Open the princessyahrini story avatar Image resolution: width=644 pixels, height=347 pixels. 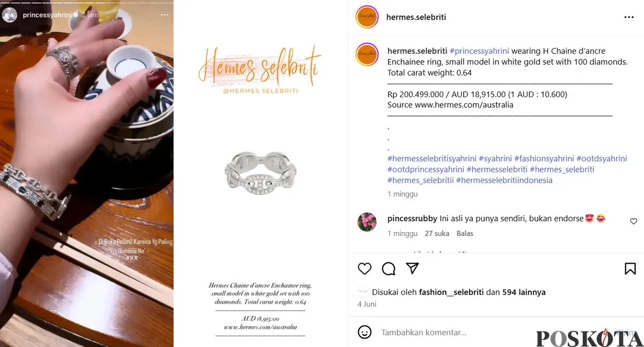pyautogui.click(x=10, y=15)
